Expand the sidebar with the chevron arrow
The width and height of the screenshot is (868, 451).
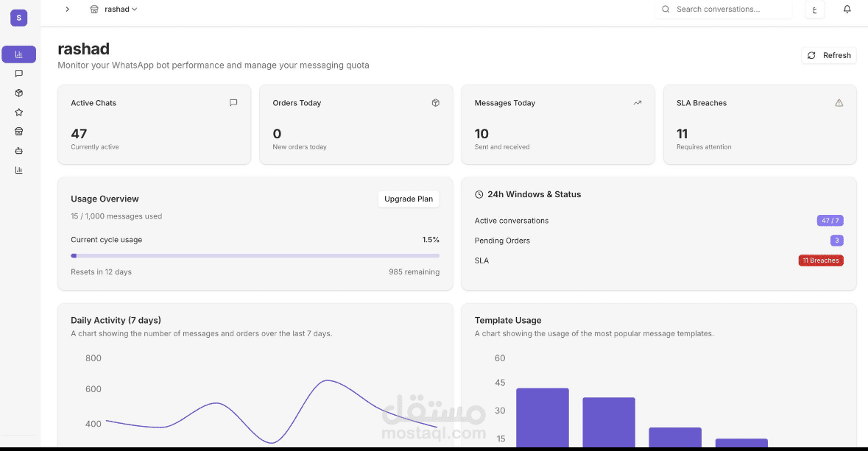pos(68,10)
